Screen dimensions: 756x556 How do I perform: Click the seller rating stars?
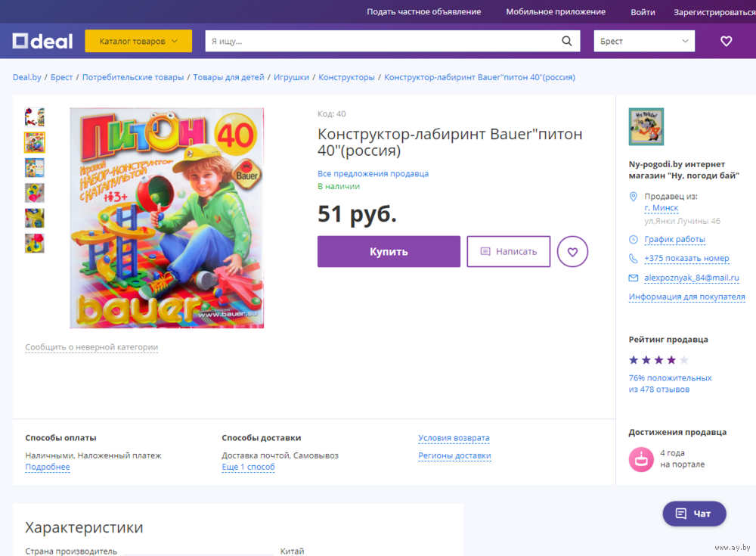658,360
